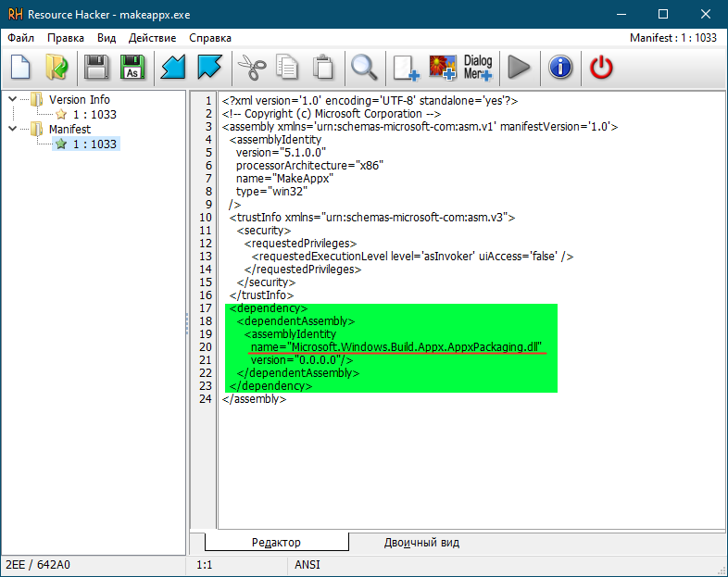Image resolution: width=728 pixels, height=577 pixels.
Task: Save the file with the floppy icon
Action: tap(96, 68)
